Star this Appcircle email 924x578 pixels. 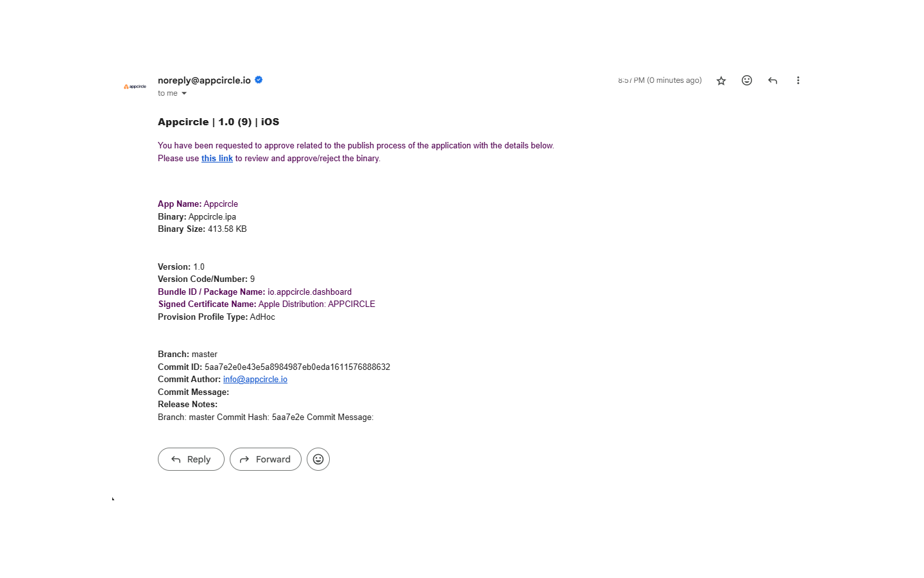[x=721, y=81]
